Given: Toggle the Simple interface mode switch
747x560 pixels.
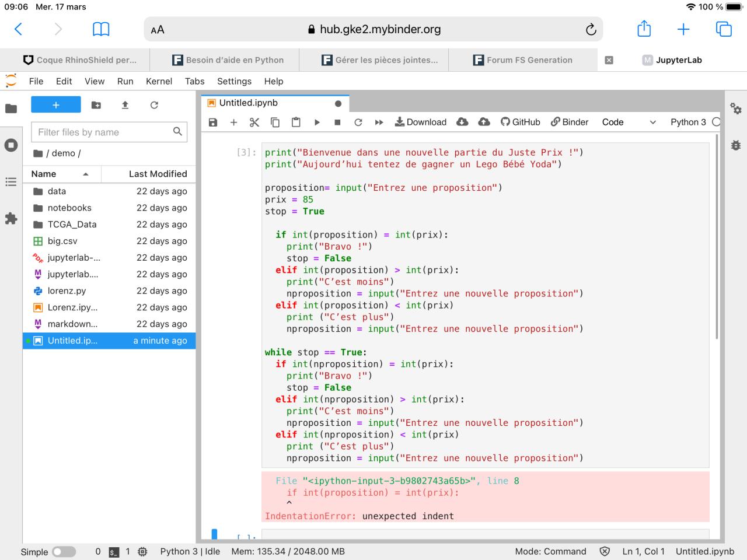Looking at the screenshot, I should tap(64, 551).
